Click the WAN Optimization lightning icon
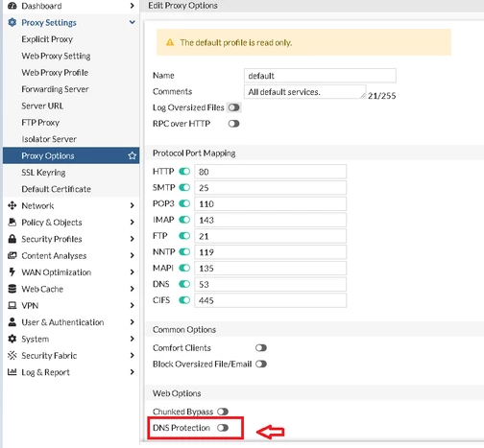Image resolution: width=484 pixels, height=448 pixels. click(x=12, y=272)
